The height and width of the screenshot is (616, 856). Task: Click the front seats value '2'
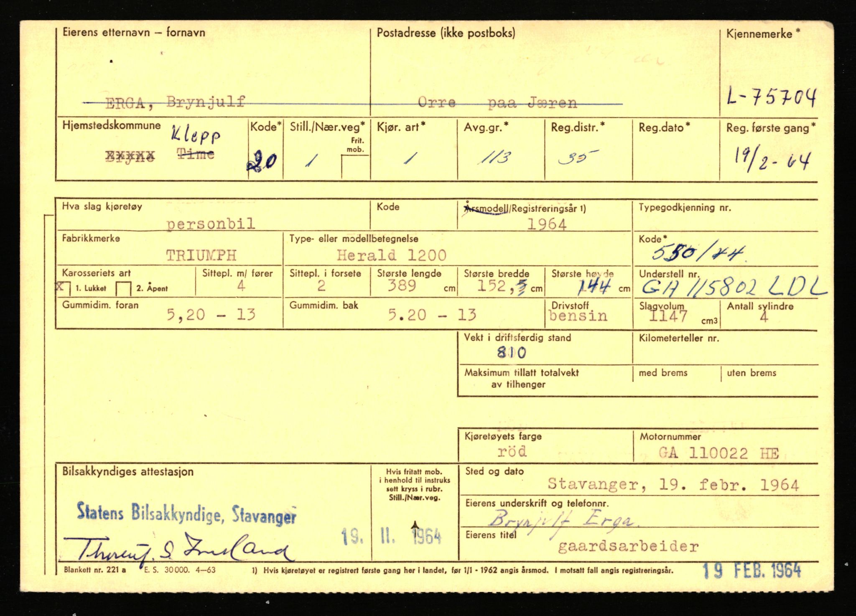(321, 286)
